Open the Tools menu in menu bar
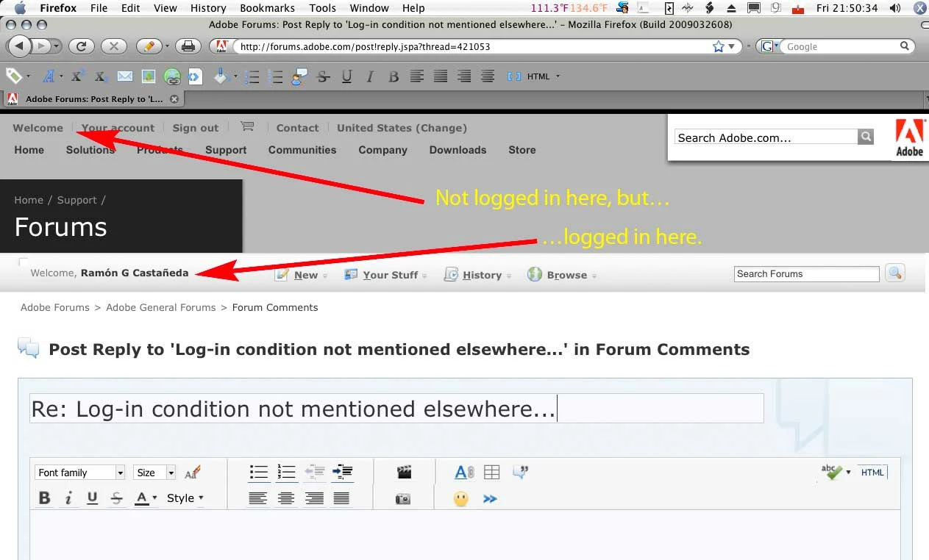This screenshot has width=929, height=560. pyautogui.click(x=322, y=8)
